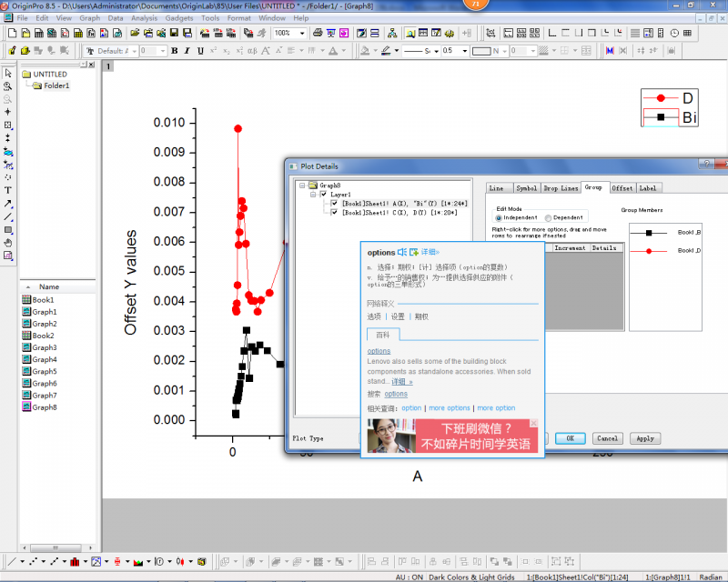Viewport: 728px width, 582px height.
Task: Click Apply in Plot Details dialog
Action: coord(645,438)
